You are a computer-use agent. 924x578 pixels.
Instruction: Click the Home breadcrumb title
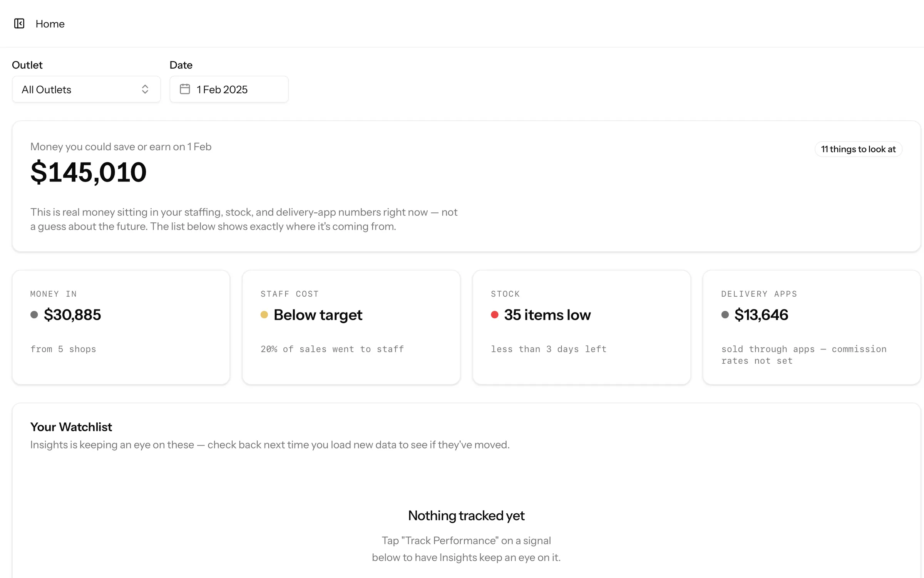[x=50, y=24]
